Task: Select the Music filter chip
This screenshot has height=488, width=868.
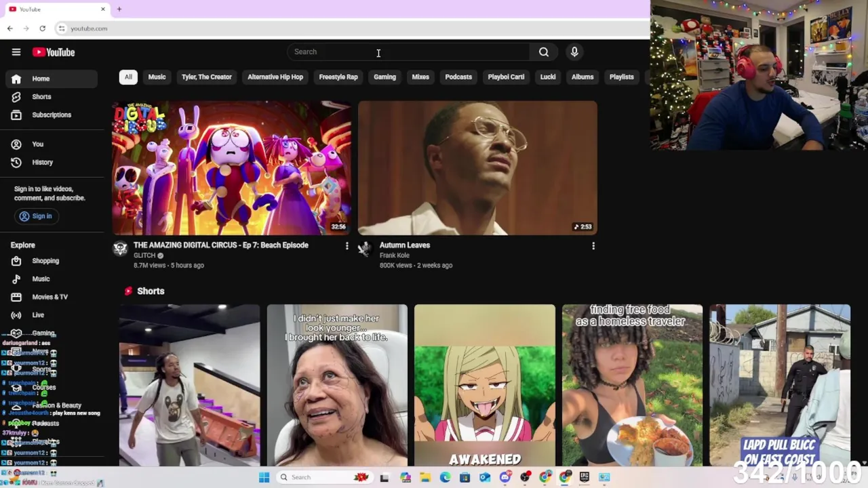Action: [157, 77]
